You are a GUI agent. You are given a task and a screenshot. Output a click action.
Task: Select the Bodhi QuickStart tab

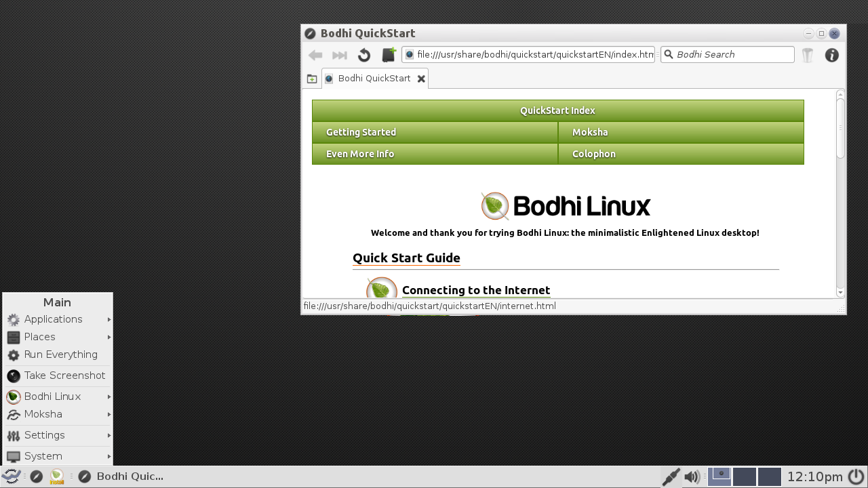tap(375, 79)
